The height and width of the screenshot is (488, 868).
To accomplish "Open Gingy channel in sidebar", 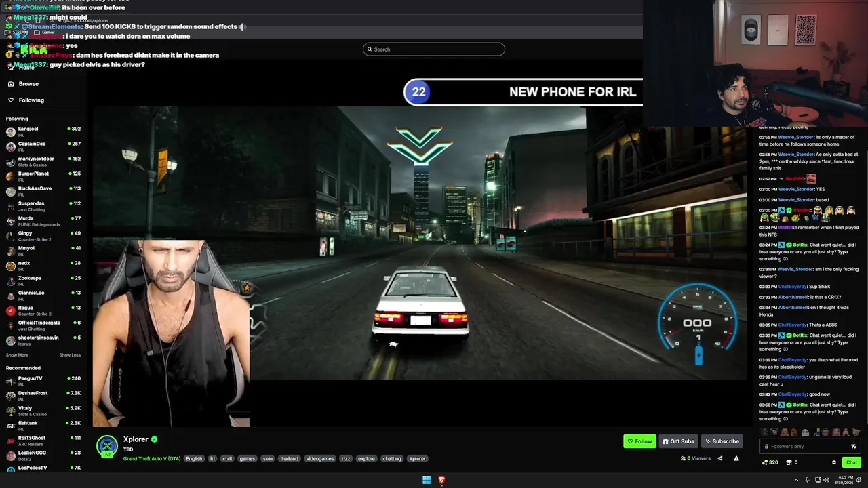I will [x=43, y=236].
